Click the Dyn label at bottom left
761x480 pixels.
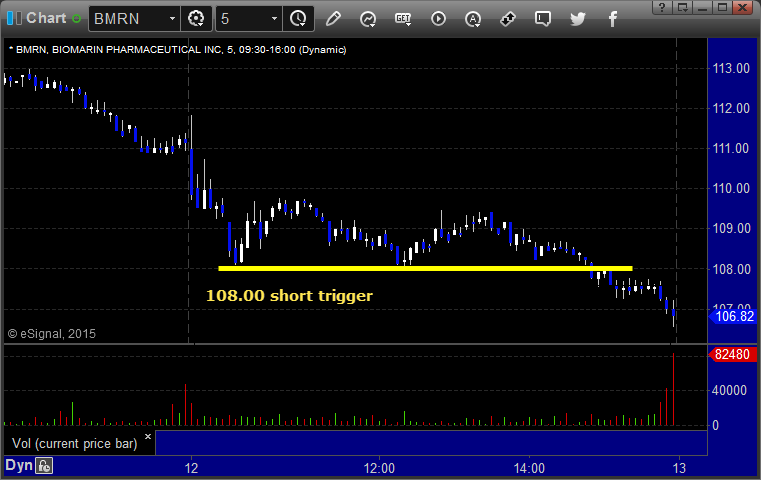19,465
